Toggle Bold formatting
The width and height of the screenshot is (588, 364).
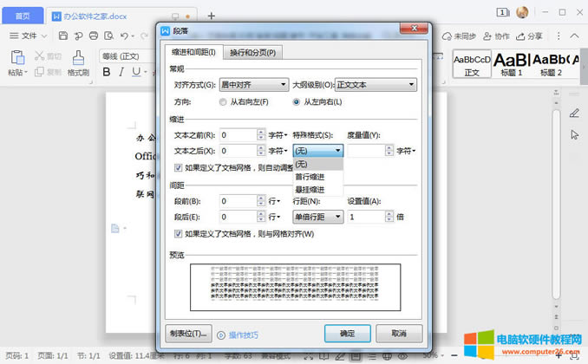tap(107, 72)
